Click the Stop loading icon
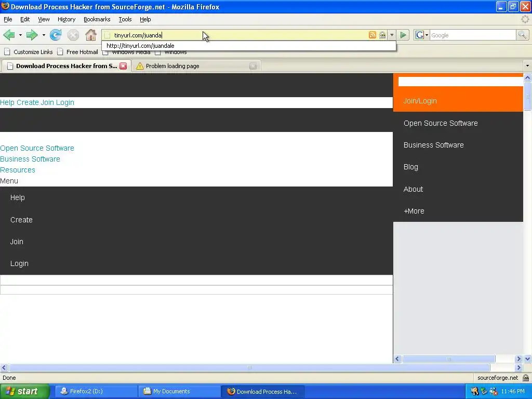Viewport: 532px width, 399px height. (x=73, y=35)
